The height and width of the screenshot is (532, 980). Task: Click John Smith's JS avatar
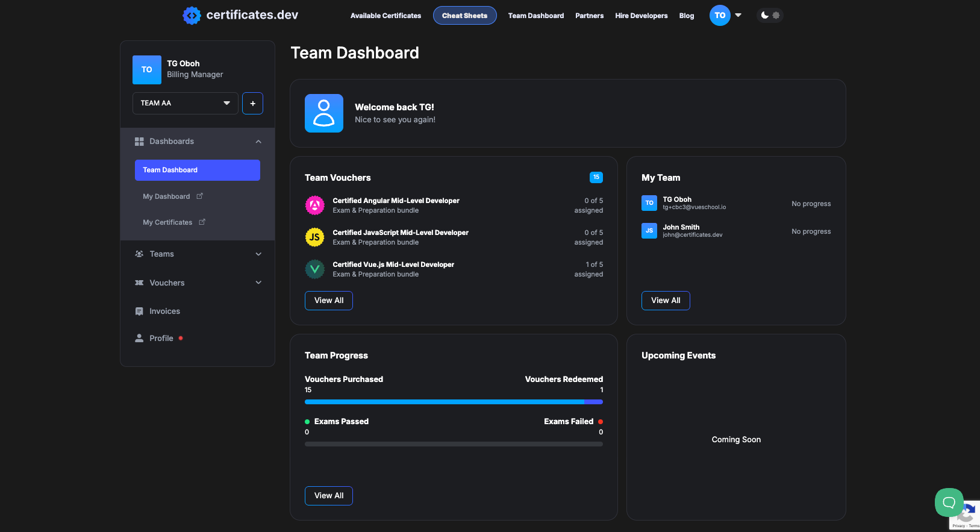(x=649, y=231)
